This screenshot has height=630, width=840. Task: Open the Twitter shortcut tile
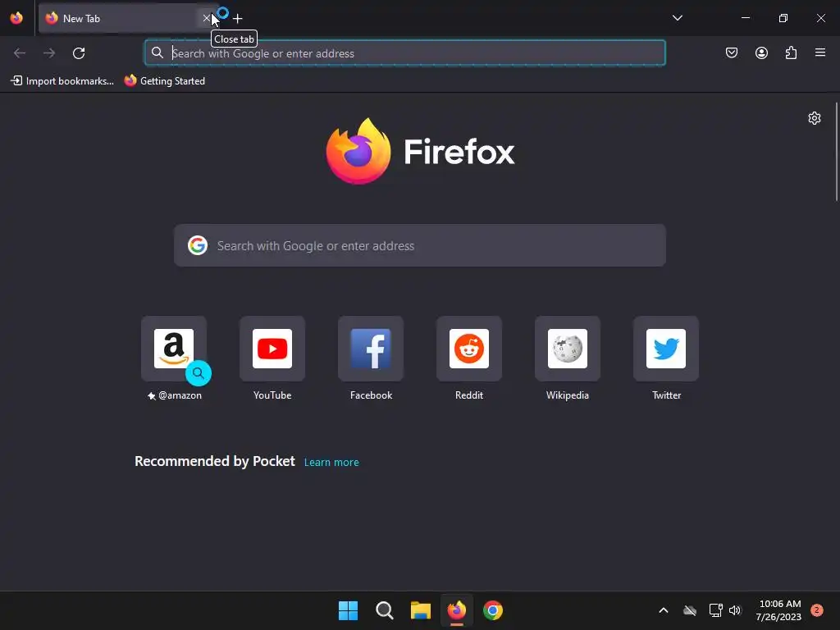pyautogui.click(x=666, y=349)
